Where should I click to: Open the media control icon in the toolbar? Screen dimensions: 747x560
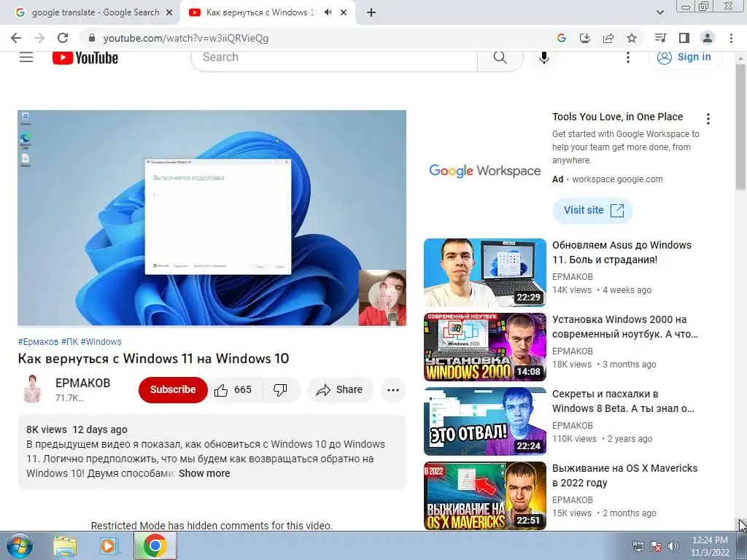(x=660, y=38)
